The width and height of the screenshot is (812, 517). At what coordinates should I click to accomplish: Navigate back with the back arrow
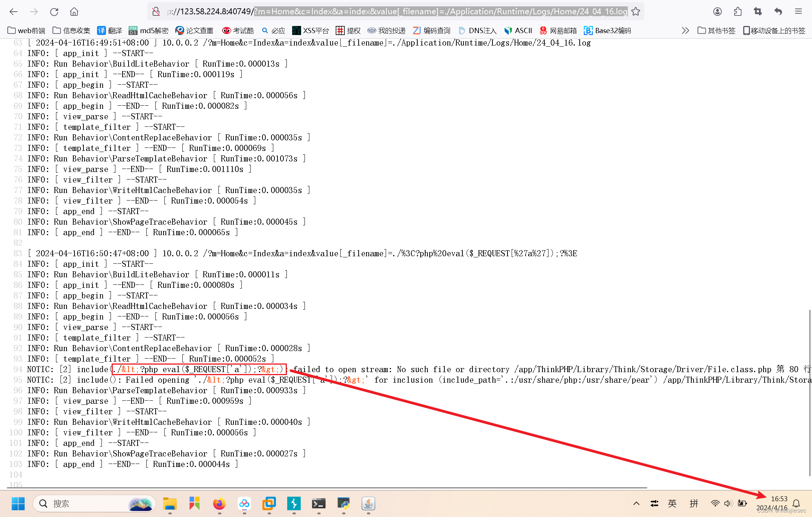click(x=14, y=12)
